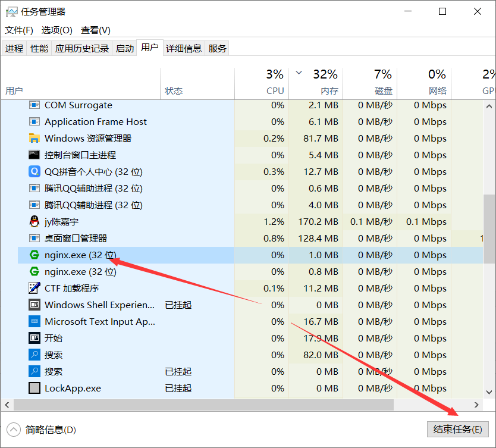Click the jy陈嘉宇 QQ penguin icon

click(34, 221)
